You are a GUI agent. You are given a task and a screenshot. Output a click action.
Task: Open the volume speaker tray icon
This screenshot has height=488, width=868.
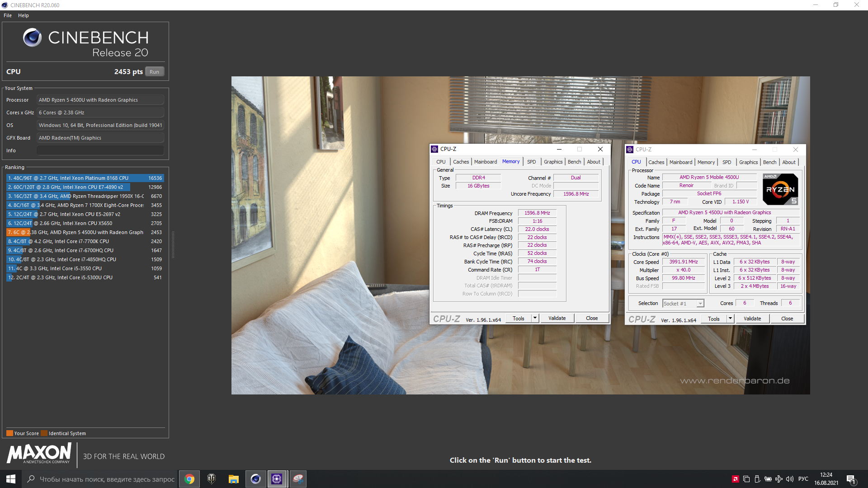tap(790, 479)
